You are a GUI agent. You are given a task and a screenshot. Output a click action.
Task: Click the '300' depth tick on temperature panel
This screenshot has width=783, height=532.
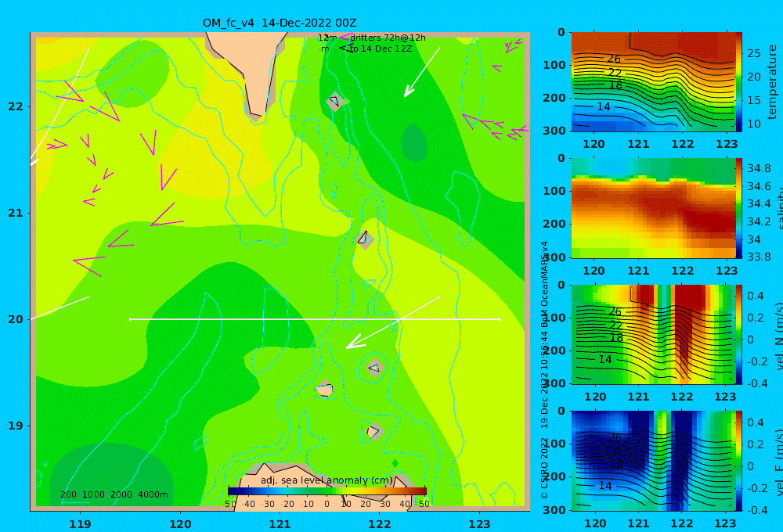click(x=554, y=131)
